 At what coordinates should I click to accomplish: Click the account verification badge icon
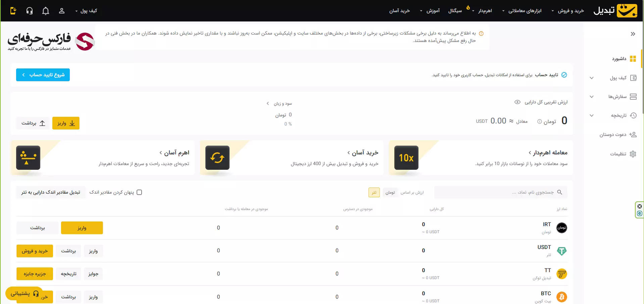click(x=564, y=75)
